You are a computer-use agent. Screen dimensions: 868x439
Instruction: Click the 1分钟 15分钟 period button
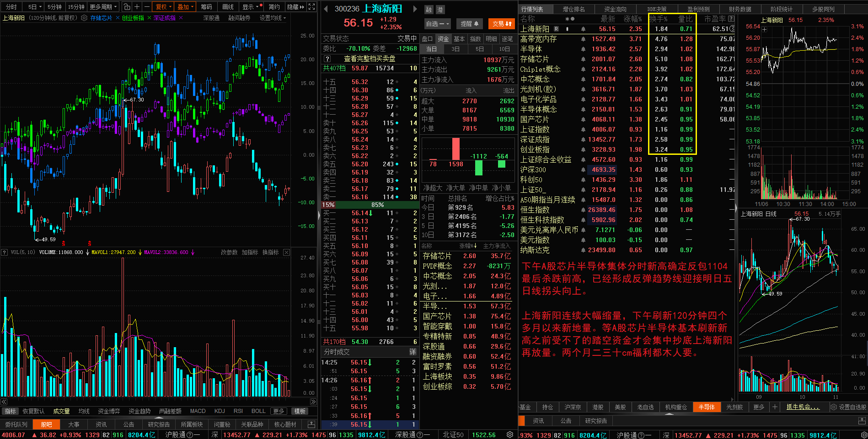(76, 7)
